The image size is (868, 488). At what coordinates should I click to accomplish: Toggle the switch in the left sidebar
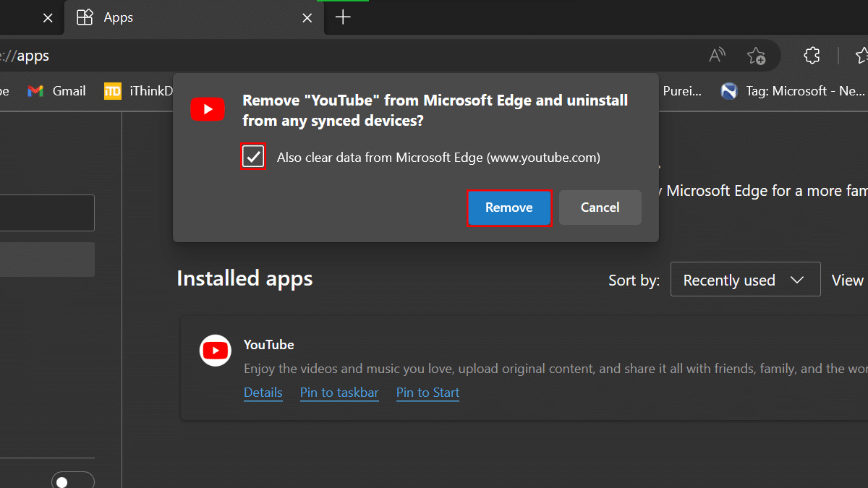click(72, 481)
